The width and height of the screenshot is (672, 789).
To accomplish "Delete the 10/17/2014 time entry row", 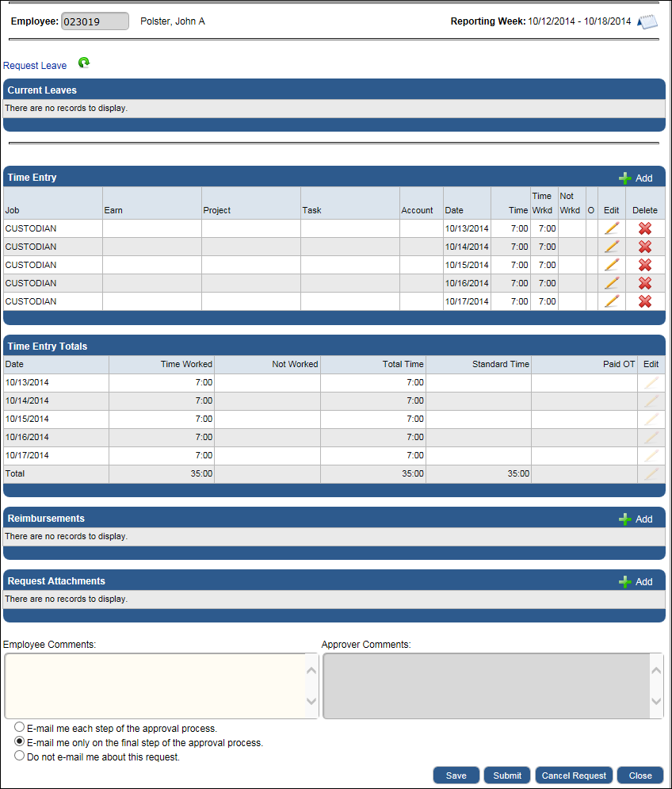I will [x=645, y=301].
